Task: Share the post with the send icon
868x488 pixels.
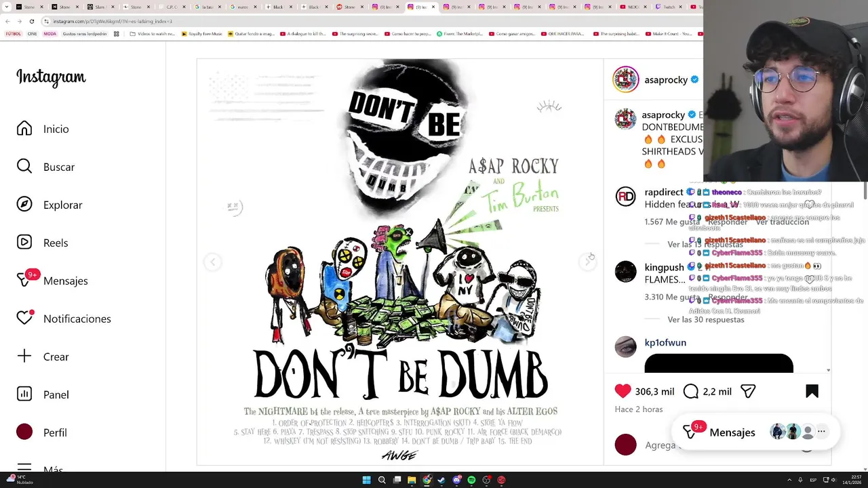Action: 748,391
